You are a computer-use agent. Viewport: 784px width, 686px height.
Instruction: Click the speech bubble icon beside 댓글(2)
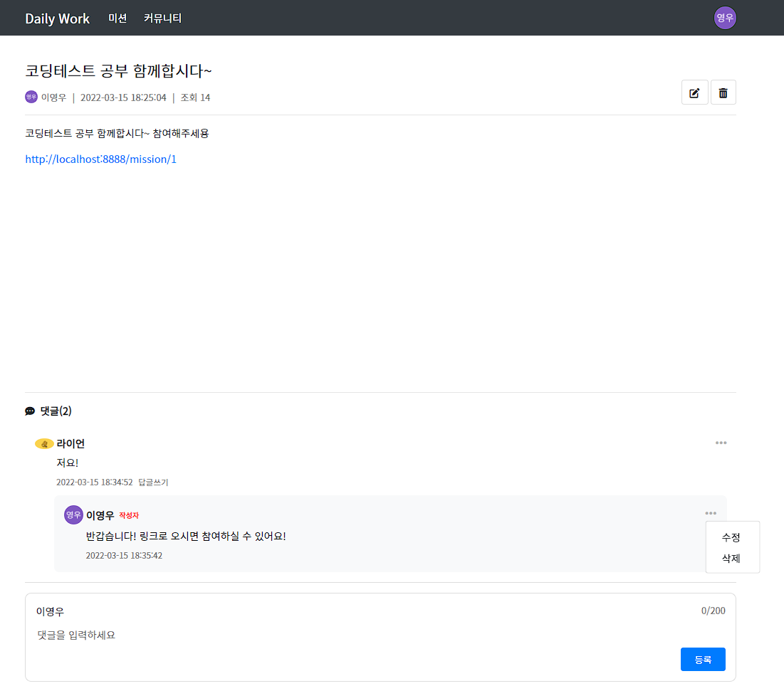[x=30, y=411]
